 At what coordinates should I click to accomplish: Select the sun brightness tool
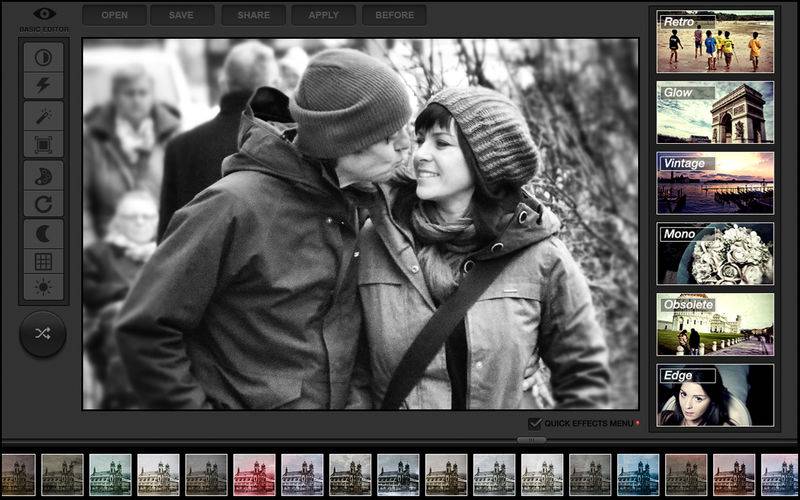coord(43,287)
